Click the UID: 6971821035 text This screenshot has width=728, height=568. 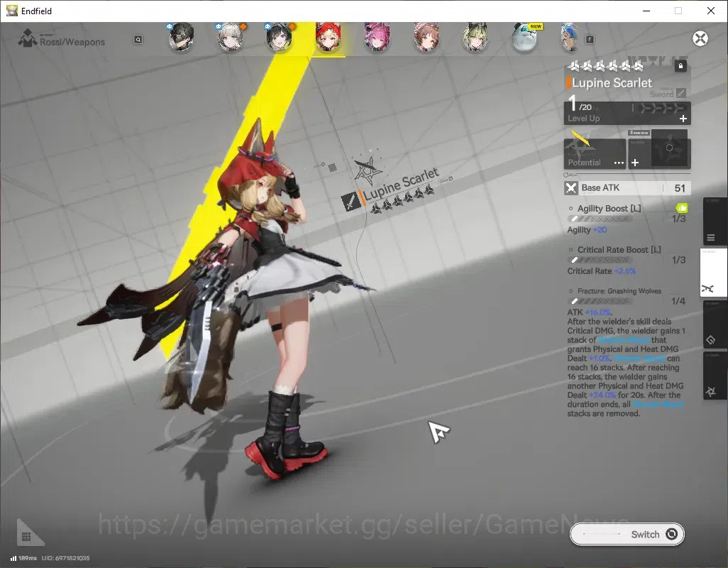[65, 558]
